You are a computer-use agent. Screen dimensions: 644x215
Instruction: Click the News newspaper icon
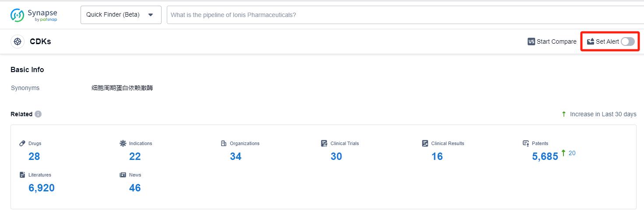pos(123,175)
